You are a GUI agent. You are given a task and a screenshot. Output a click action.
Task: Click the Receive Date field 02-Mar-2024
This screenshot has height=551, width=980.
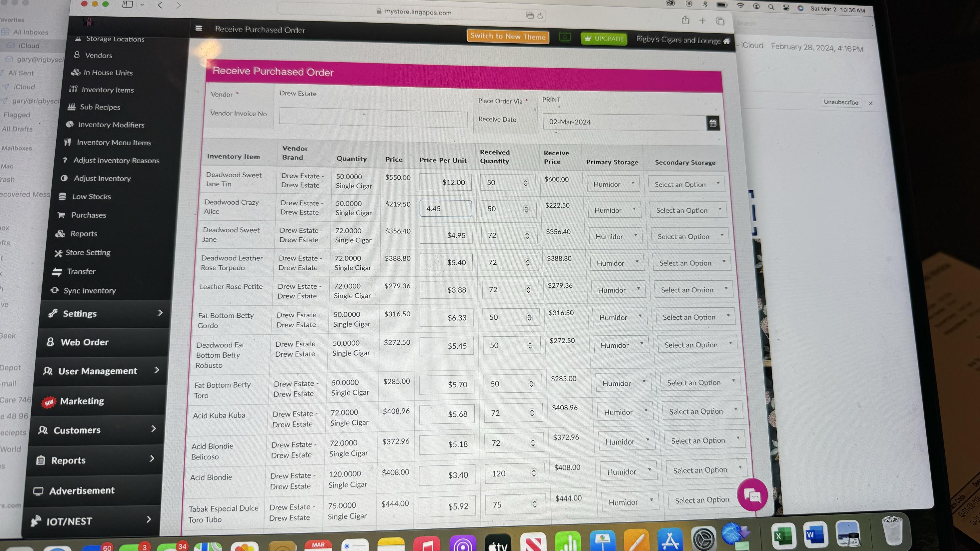pos(624,122)
